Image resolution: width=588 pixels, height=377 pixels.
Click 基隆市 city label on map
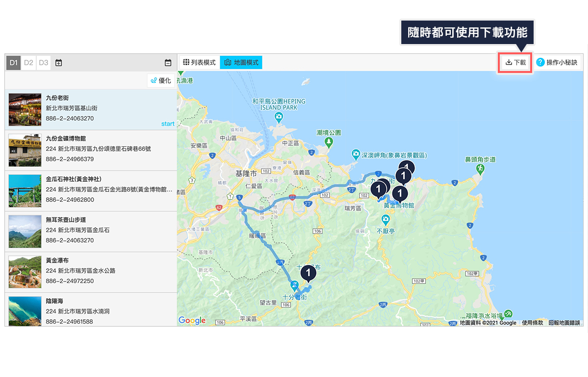pyautogui.click(x=246, y=174)
